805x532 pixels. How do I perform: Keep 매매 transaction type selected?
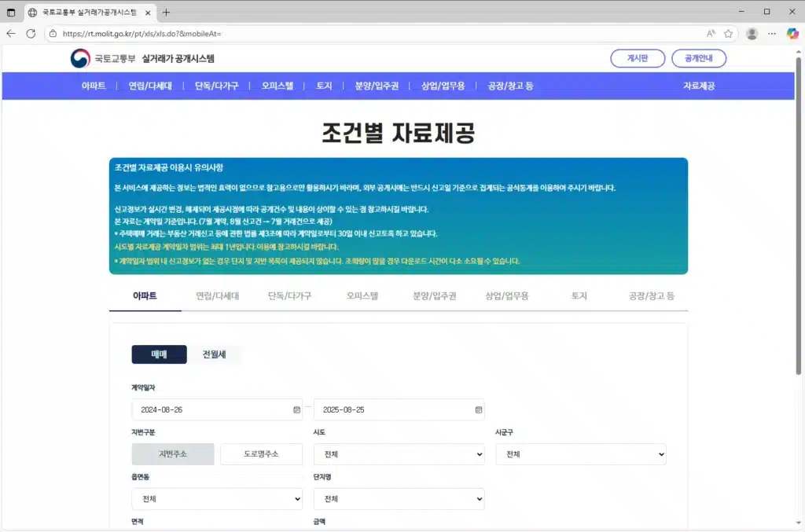(x=158, y=354)
